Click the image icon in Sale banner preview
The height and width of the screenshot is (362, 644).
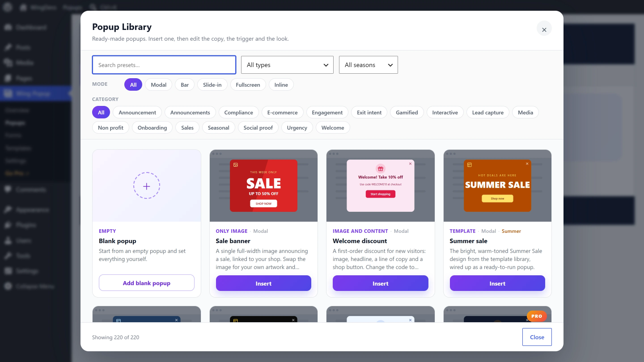click(236, 165)
